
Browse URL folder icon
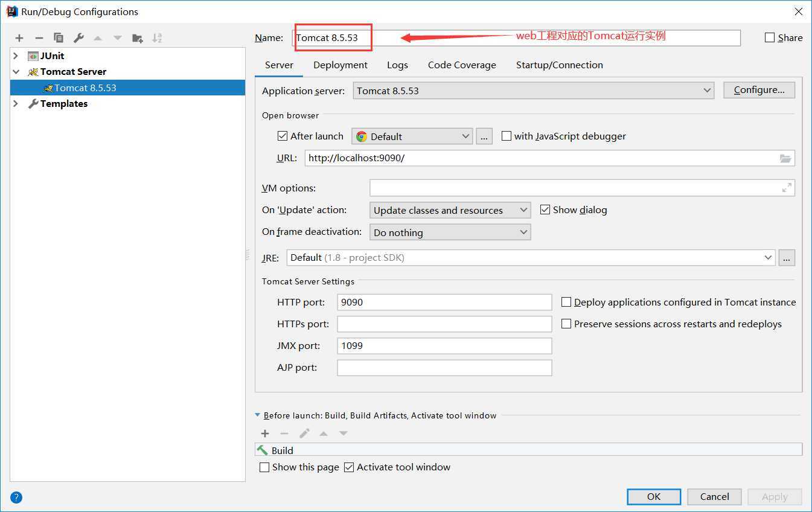tap(785, 158)
